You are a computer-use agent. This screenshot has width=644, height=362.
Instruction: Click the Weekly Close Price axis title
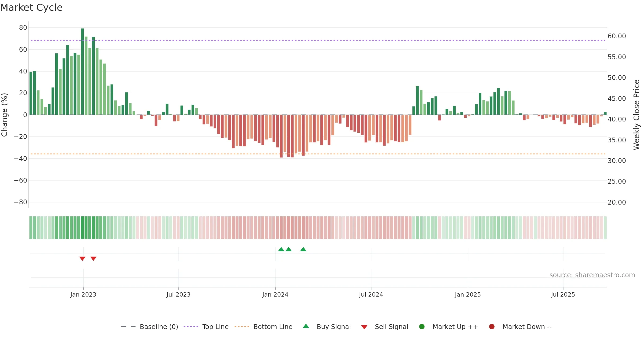click(x=636, y=115)
